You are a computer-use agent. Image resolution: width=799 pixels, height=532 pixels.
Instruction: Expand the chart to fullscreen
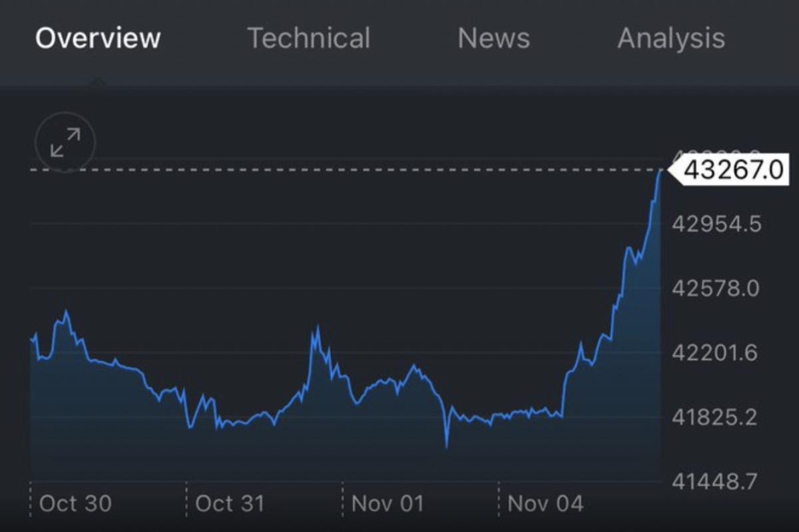tap(65, 142)
